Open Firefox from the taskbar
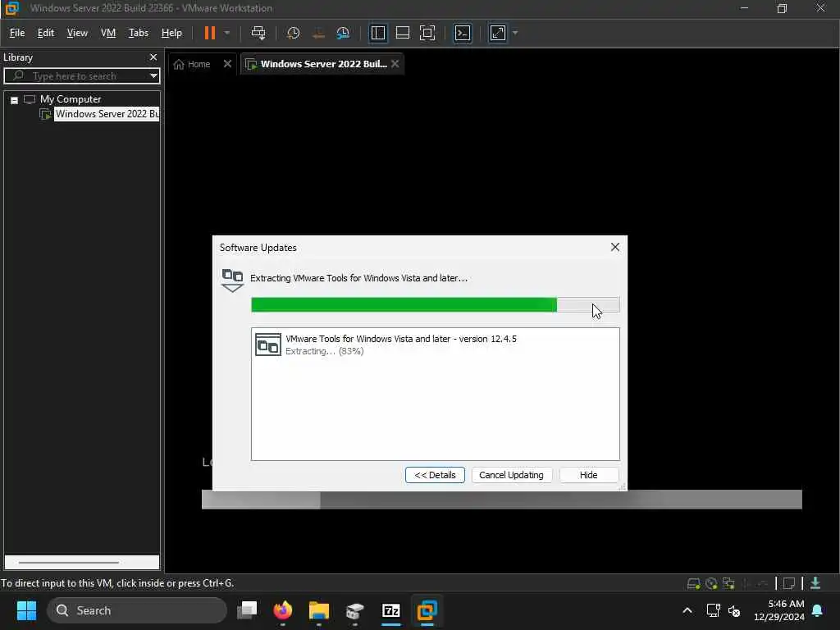 tap(283, 610)
